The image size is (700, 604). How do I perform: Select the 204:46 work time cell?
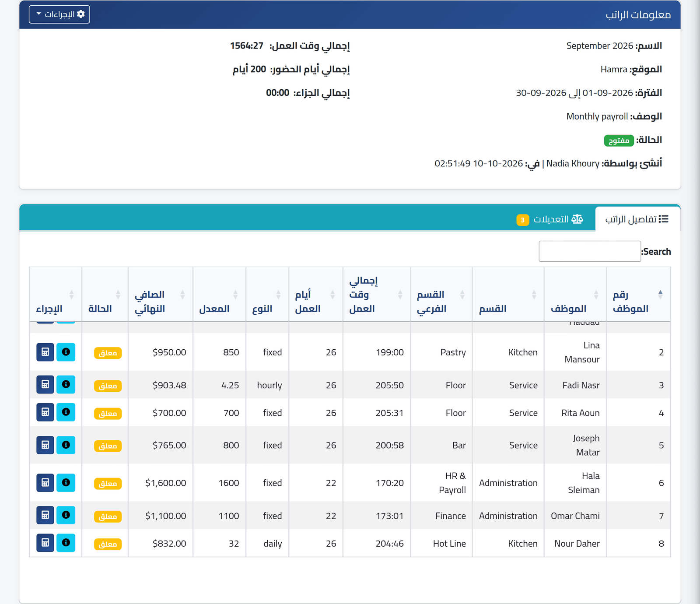(x=377, y=544)
